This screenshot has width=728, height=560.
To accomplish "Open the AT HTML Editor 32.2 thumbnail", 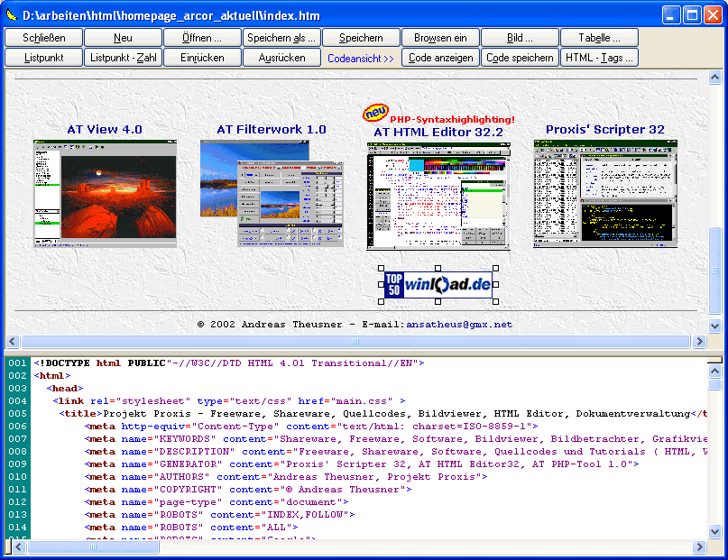I will pyautogui.click(x=438, y=197).
